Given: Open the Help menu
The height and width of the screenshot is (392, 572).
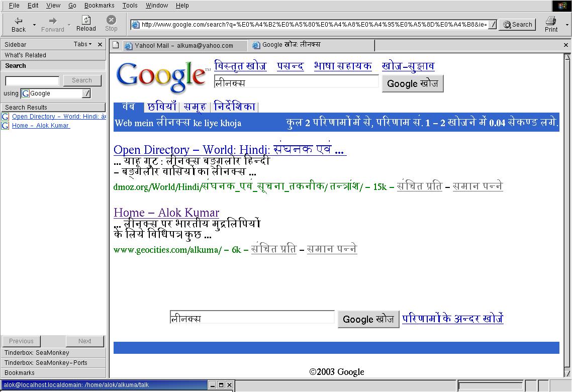Looking at the screenshot, I should click(182, 6).
